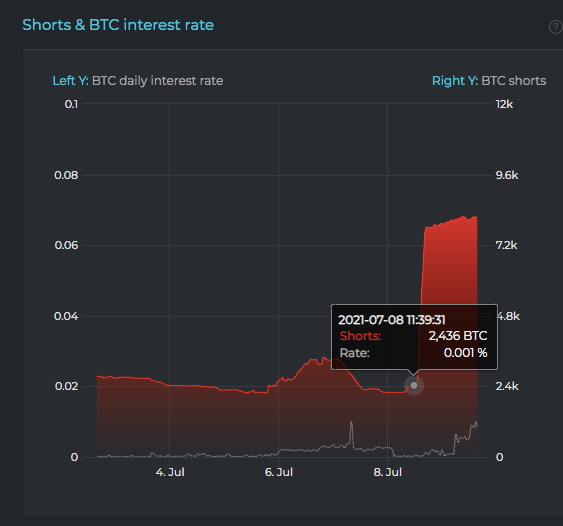Click the top of the red shorts plateau
This screenshot has width=563, height=526.
click(x=451, y=221)
